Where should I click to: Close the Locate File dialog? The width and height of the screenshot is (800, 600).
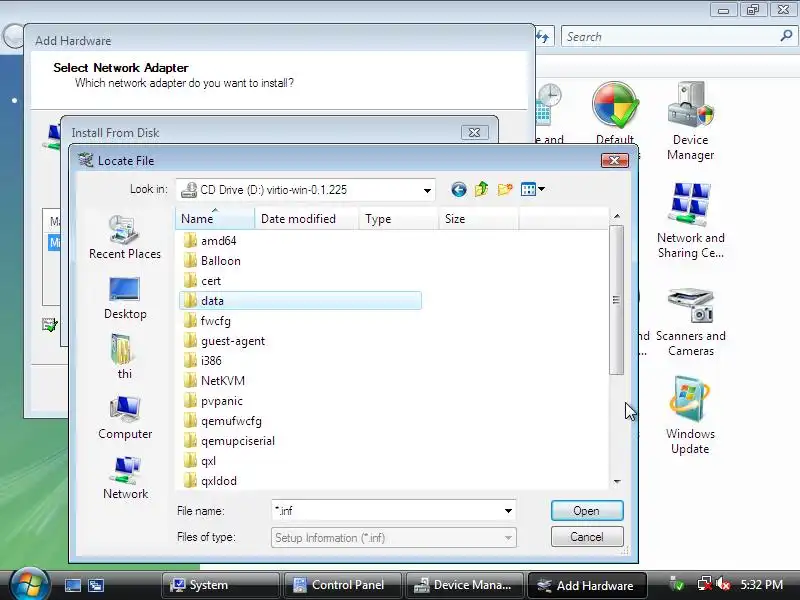point(615,161)
